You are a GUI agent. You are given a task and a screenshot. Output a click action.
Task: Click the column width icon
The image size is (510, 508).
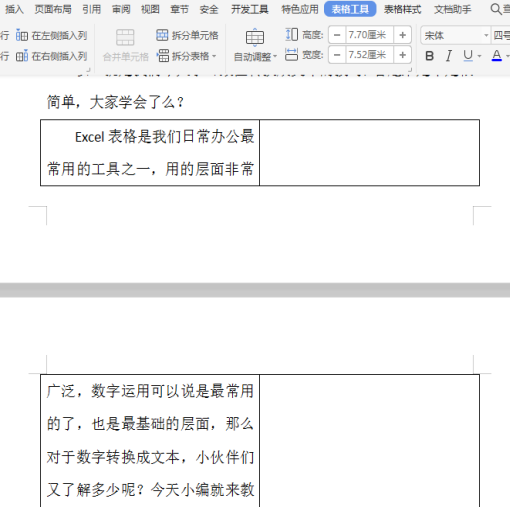pos(292,54)
